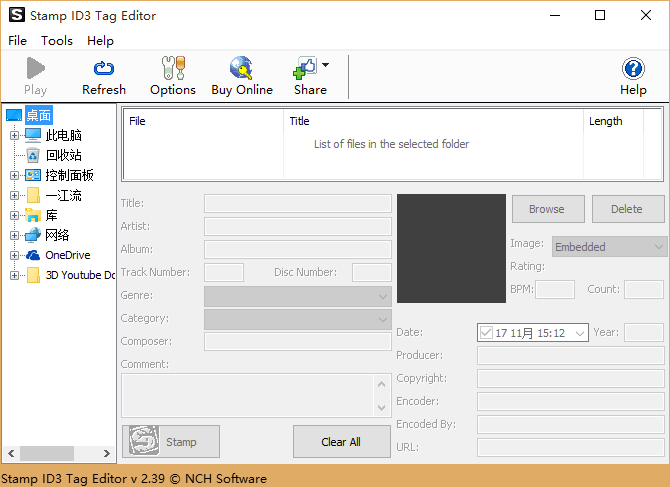Screen dimensions: 670x487
Task: Open the Genre dropdown
Action: coord(298,296)
